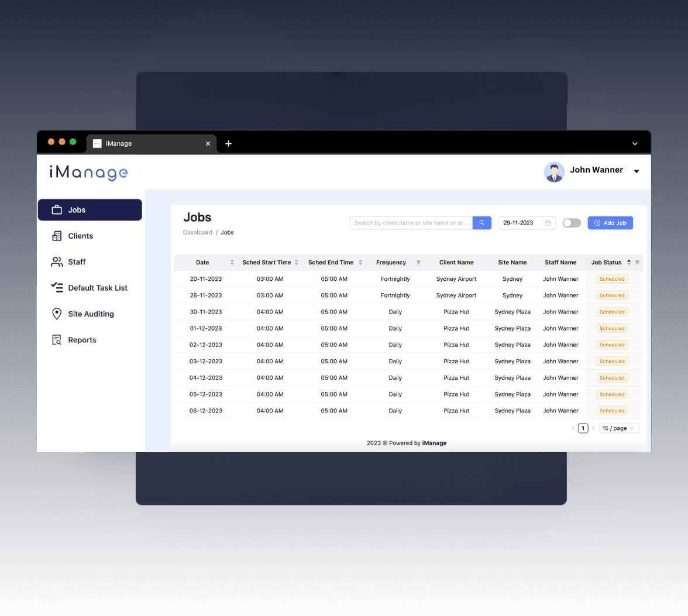Click the Reports document icon
This screenshot has width=688, height=616.
click(x=57, y=340)
